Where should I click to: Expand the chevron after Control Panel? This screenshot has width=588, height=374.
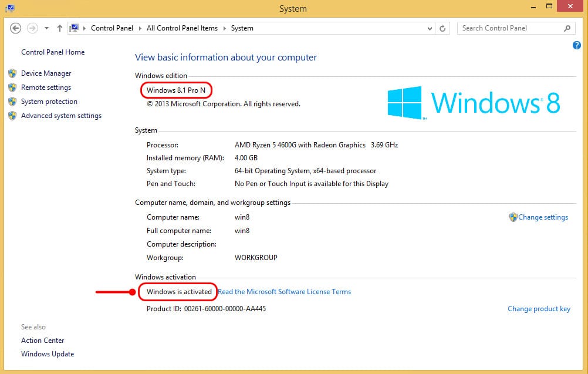140,28
